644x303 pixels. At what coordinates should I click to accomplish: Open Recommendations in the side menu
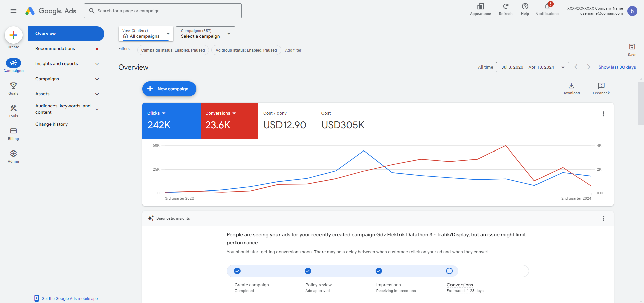(55, 49)
